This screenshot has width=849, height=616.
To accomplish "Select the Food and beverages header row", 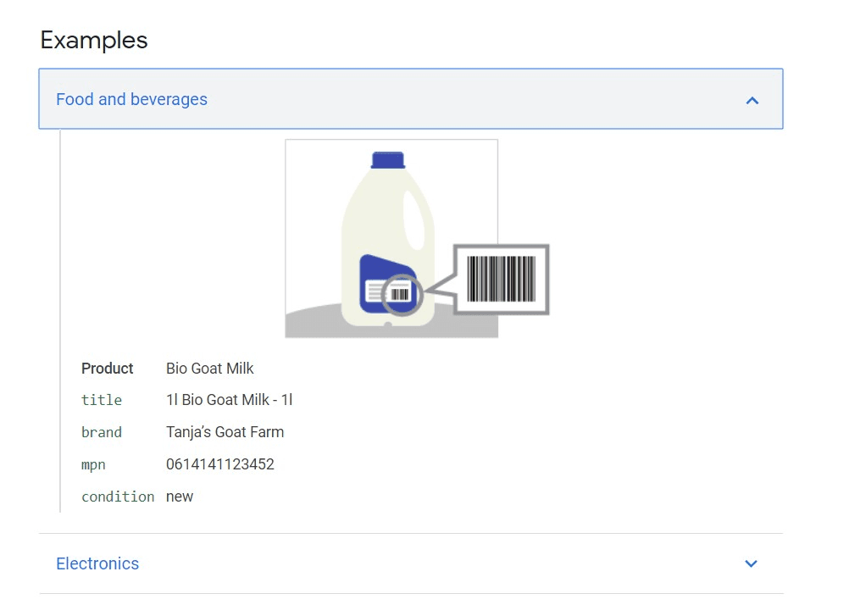I will pyautogui.click(x=412, y=99).
